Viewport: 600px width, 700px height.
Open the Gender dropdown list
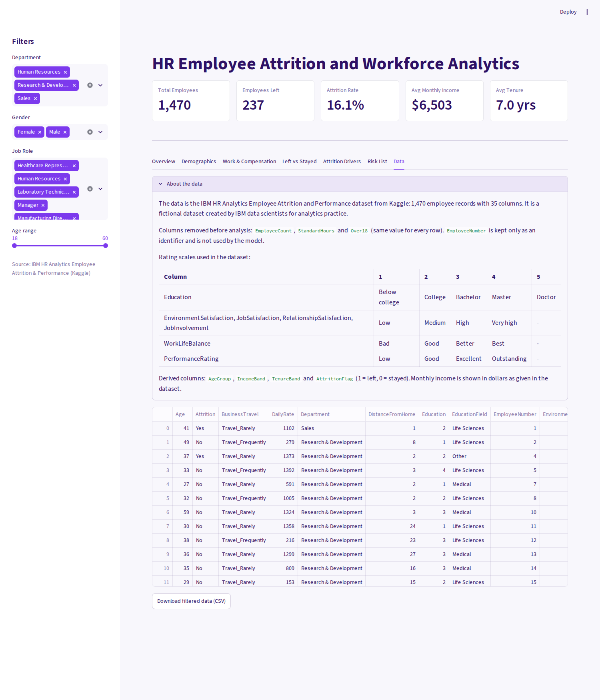pyautogui.click(x=100, y=132)
